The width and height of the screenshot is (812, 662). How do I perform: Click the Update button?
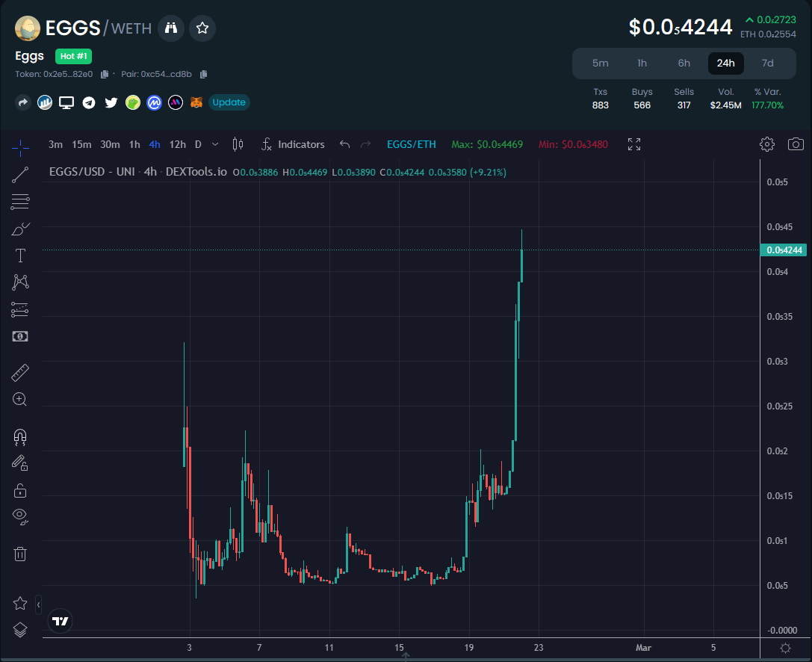pyautogui.click(x=229, y=102)
